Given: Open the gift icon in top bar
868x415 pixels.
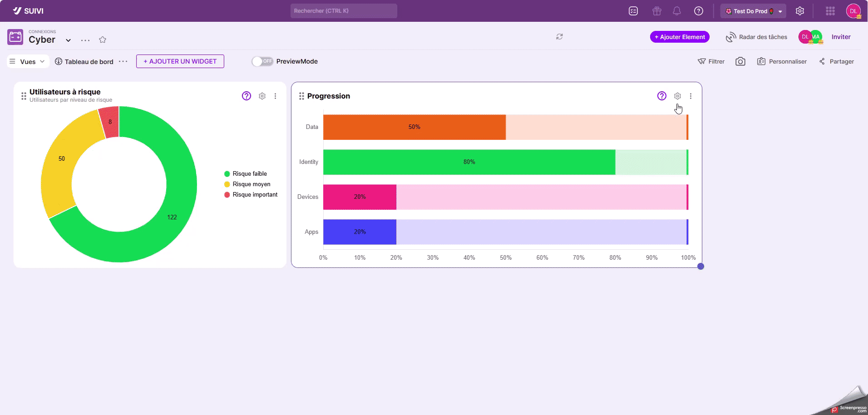Looking at the screenshot, I should coord(656,11).
